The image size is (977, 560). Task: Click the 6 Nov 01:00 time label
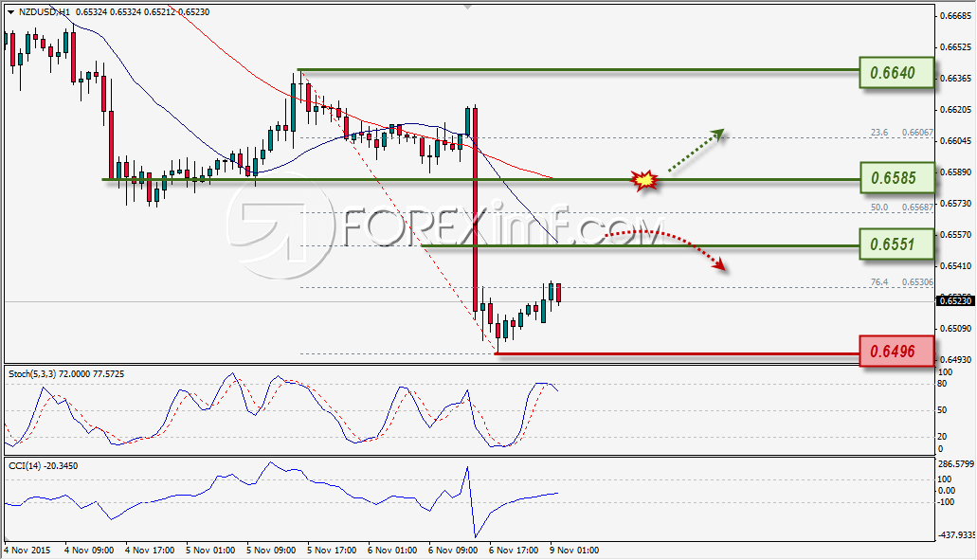(392, 550)
